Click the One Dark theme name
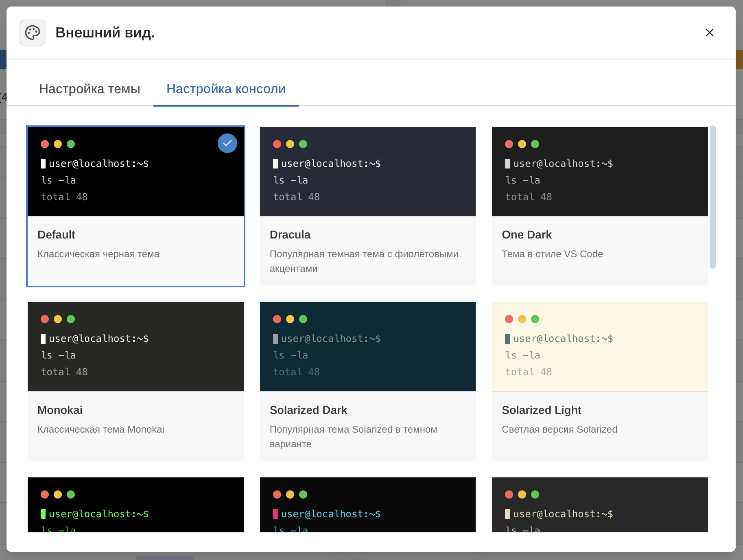The width and height of the screenshot is (743, 560). (x=527, y=235)
